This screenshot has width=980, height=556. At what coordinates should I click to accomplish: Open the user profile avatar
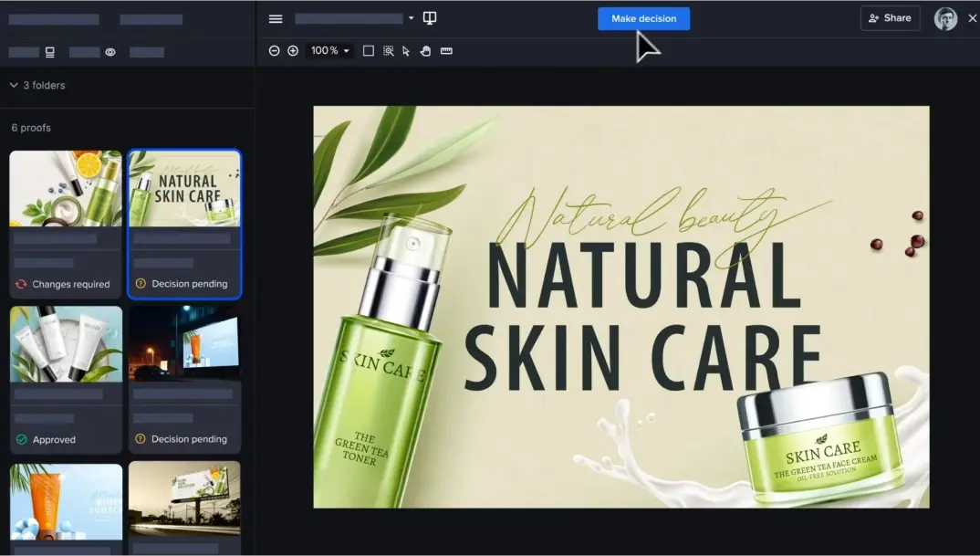945,18
